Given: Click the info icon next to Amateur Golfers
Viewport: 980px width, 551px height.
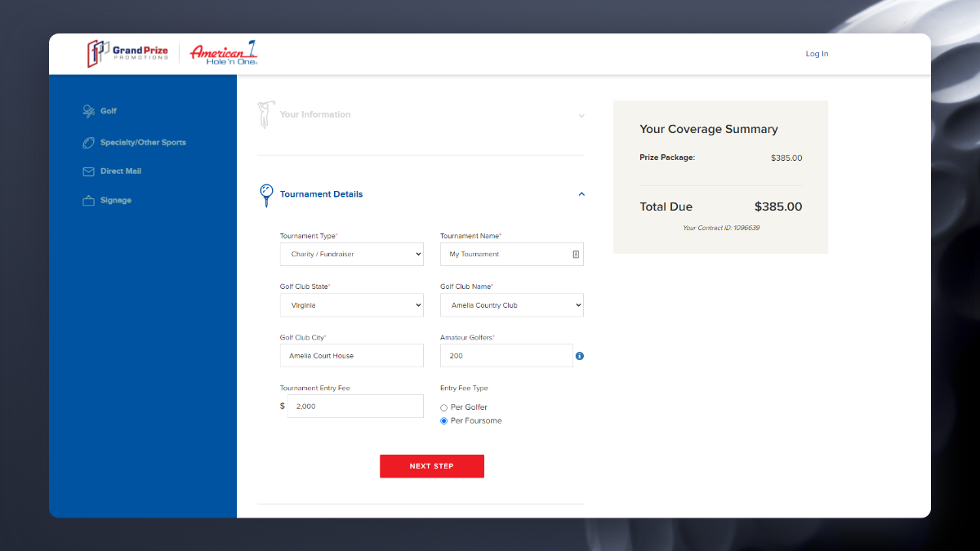Looking at the screenshot, I should 580,356.
